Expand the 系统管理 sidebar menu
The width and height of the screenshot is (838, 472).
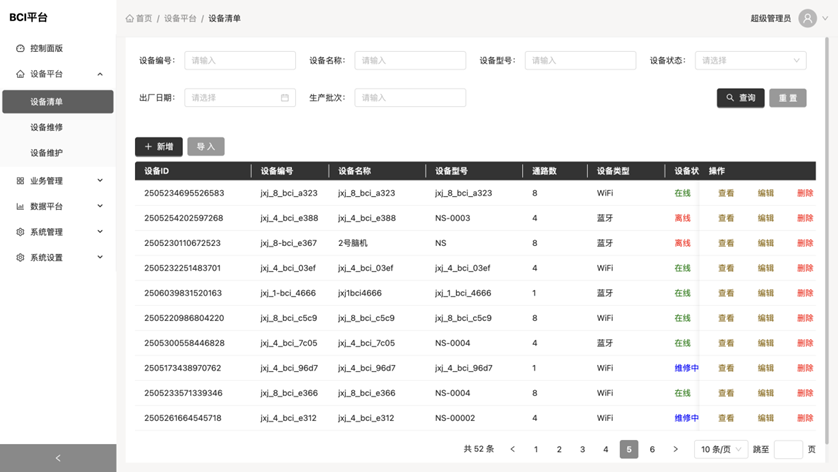click(100, 232)
